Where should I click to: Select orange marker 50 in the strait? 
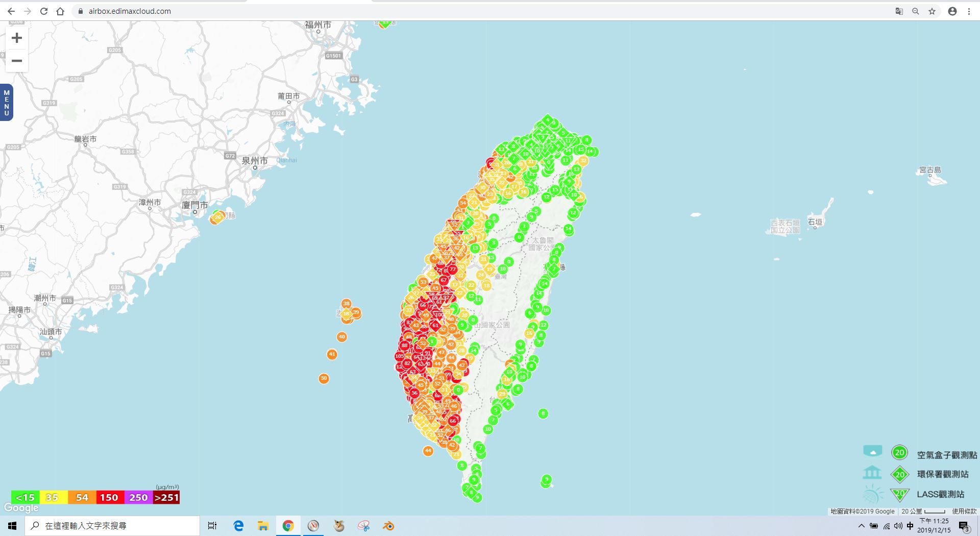click(x=324, y=378)
